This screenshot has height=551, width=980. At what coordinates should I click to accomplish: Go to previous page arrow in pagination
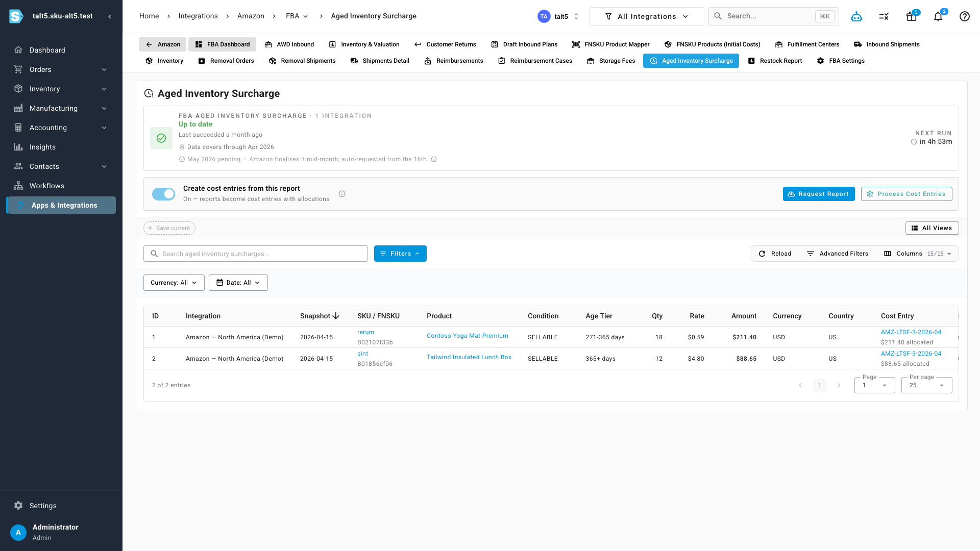tap(800, 385)
